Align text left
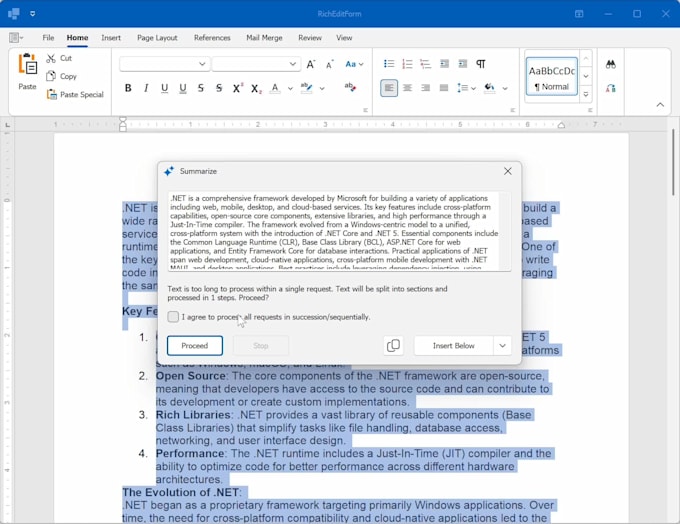 pos(389,88)
